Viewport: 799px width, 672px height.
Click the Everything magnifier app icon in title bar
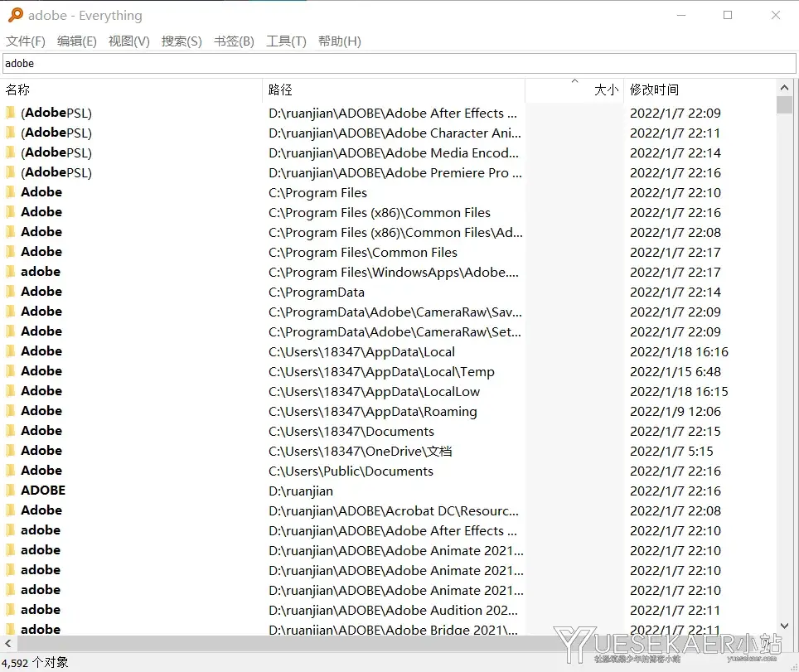click(x=15, y=15)
